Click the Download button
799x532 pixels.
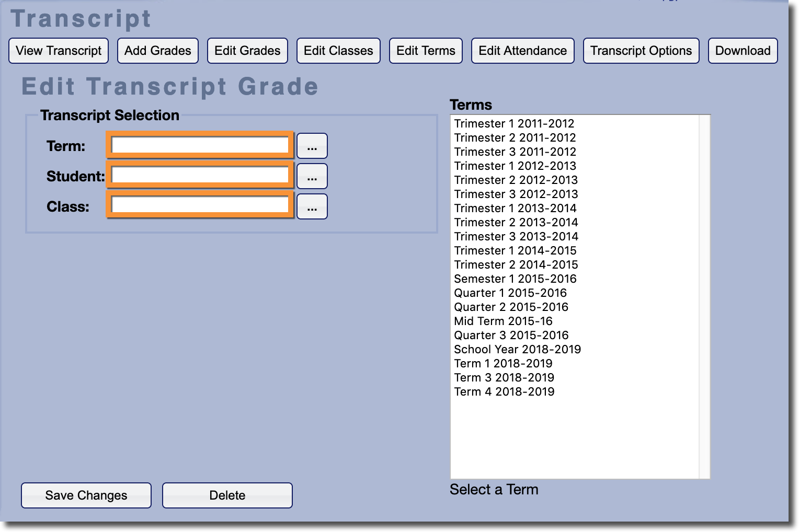click(743, 51)
